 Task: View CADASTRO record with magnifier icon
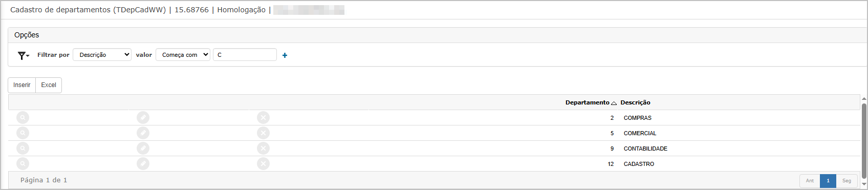point(23,164)
